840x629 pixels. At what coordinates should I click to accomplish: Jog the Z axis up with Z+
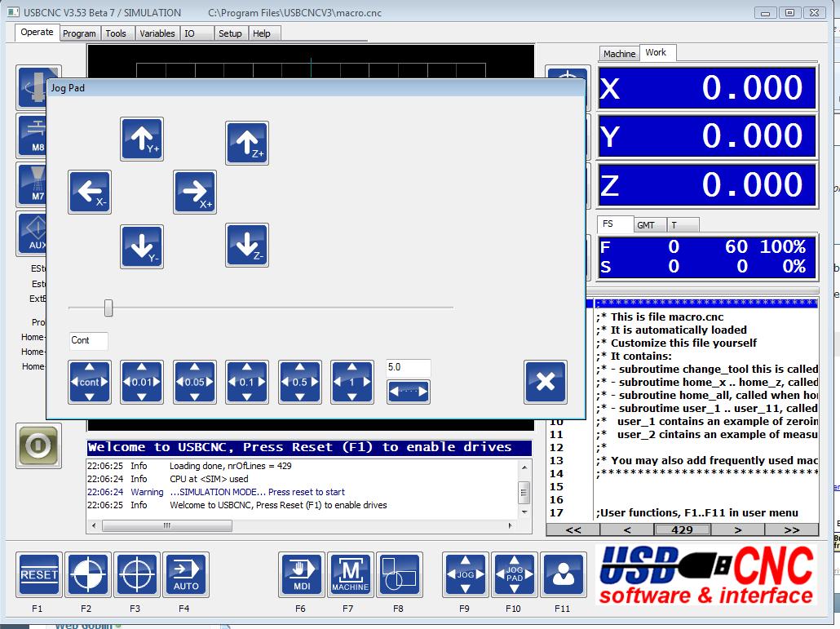click(246, 143)
